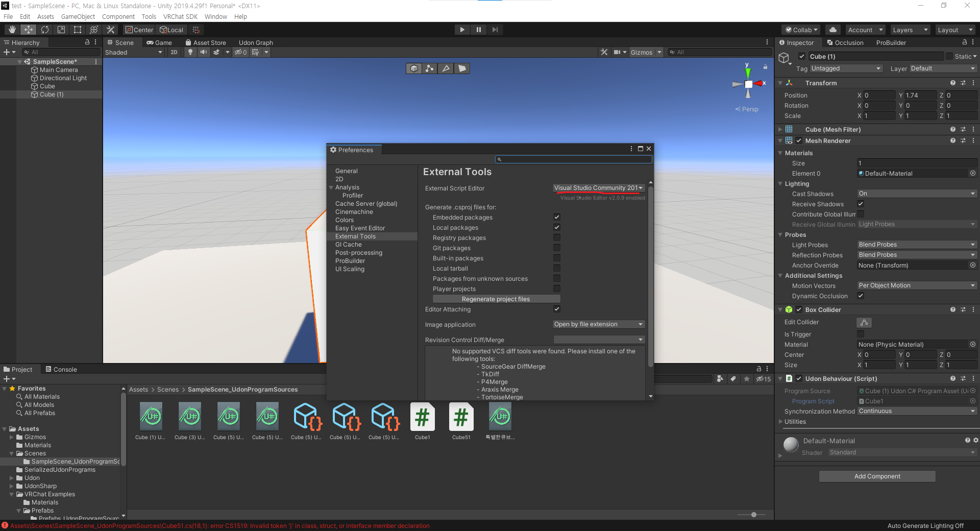This screenshot has height=531, width=980.
Task: Open the cloud services icon
Action: coord(833,30)
